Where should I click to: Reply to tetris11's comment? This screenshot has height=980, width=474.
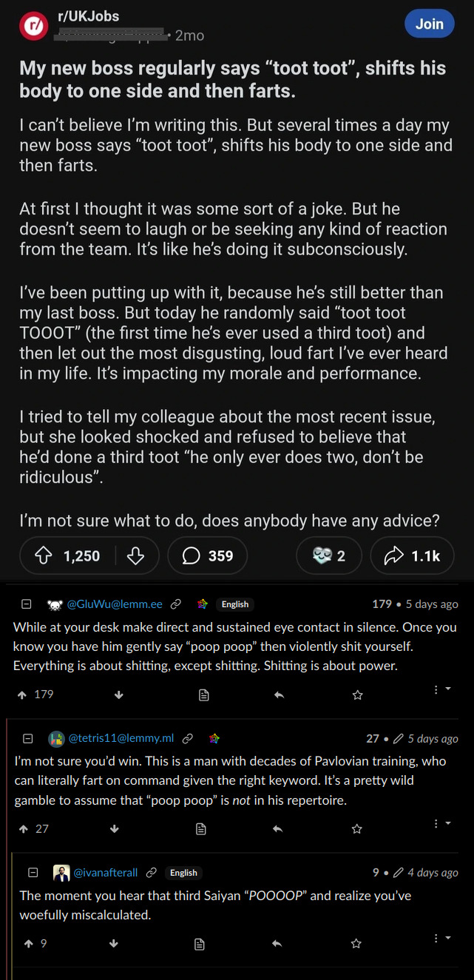(278, 828)
